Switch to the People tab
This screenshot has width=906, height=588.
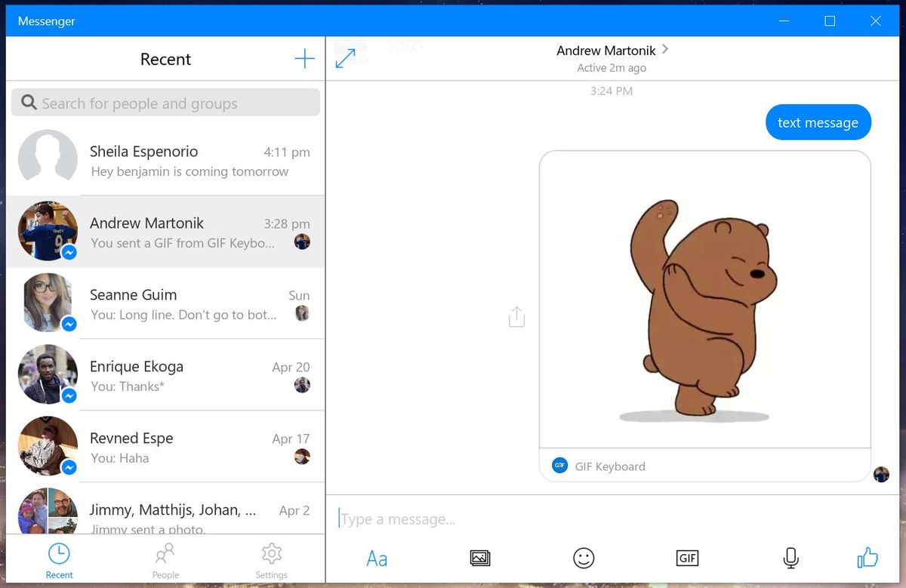(165, 559)
